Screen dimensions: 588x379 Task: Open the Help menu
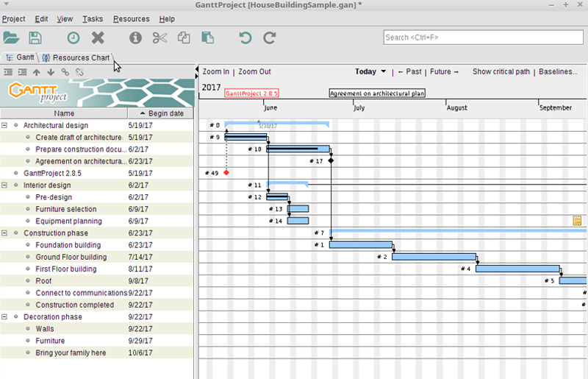pyautogui.click(x=167, y=19)
